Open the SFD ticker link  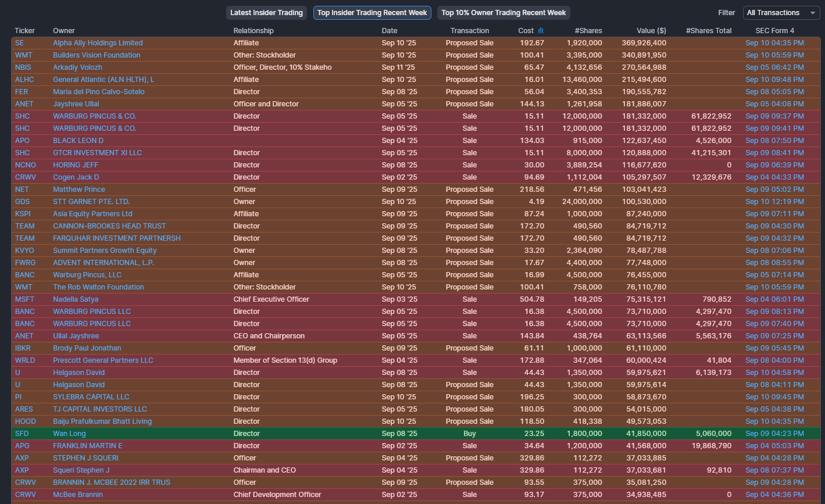click(x=22, y=434)
